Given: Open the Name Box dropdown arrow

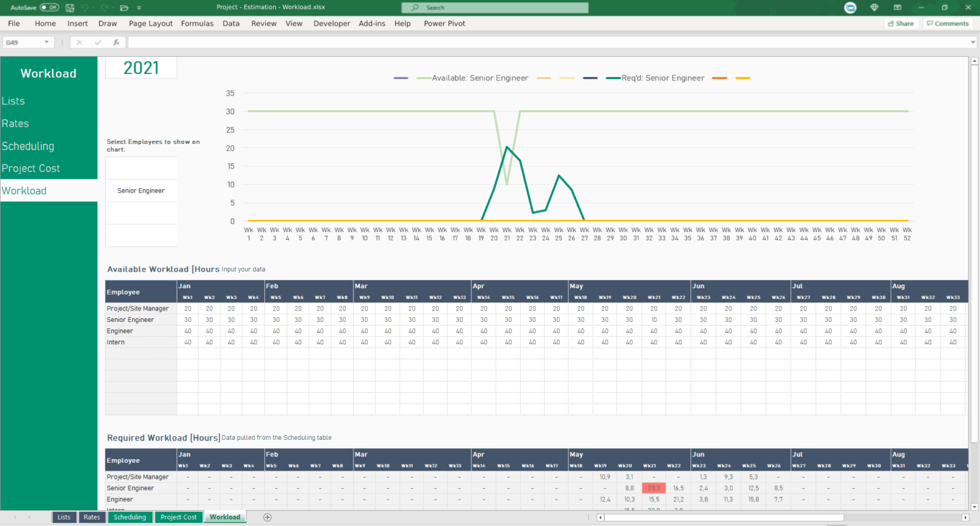Looking at the screenshot, I should click(x=47, y=41).
